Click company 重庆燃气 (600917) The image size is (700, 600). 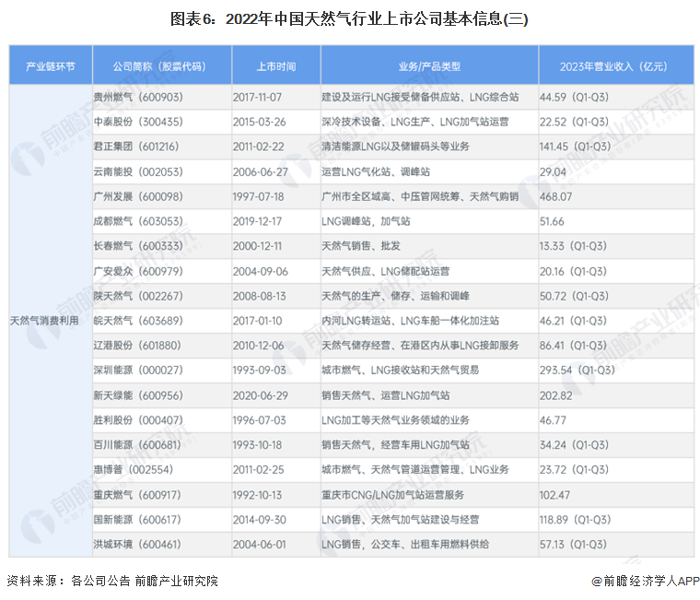pyautogui.click(x=137, y=495)
